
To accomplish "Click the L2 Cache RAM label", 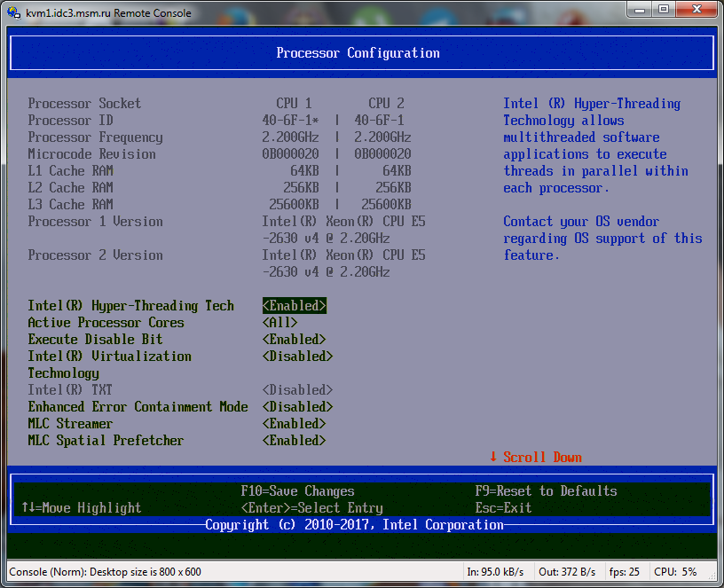I will (70, 187).
